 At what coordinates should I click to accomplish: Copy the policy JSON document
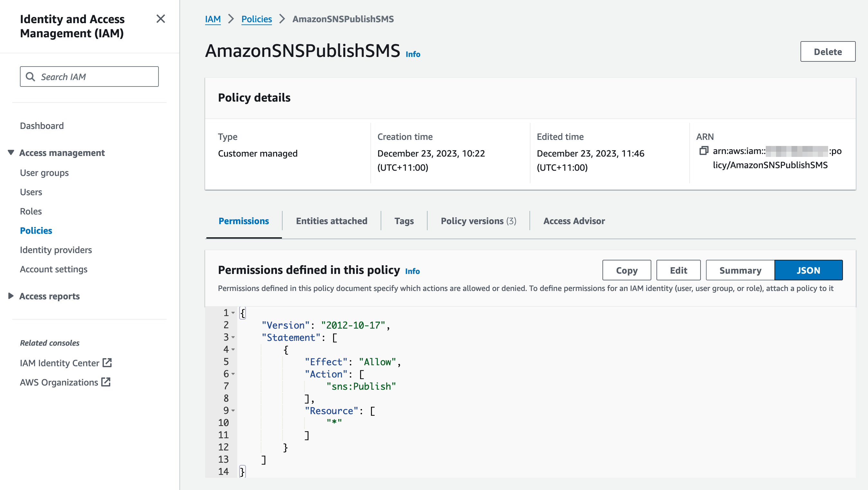[626, 270]
